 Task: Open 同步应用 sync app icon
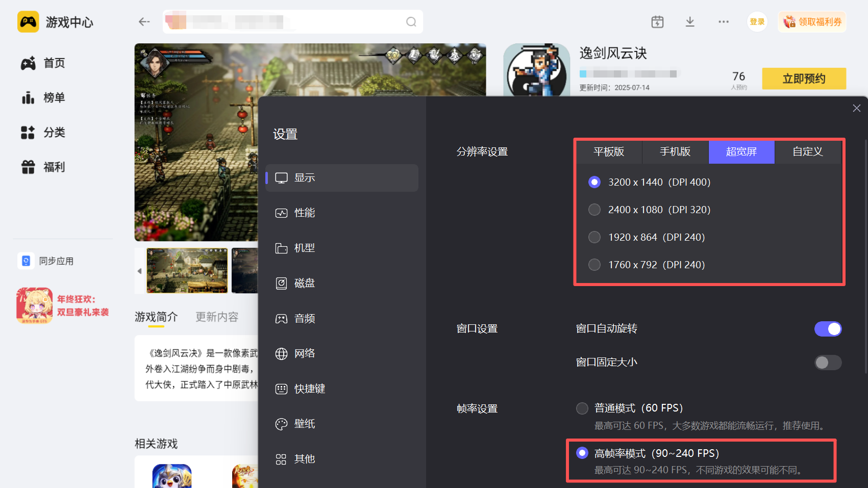26,261
